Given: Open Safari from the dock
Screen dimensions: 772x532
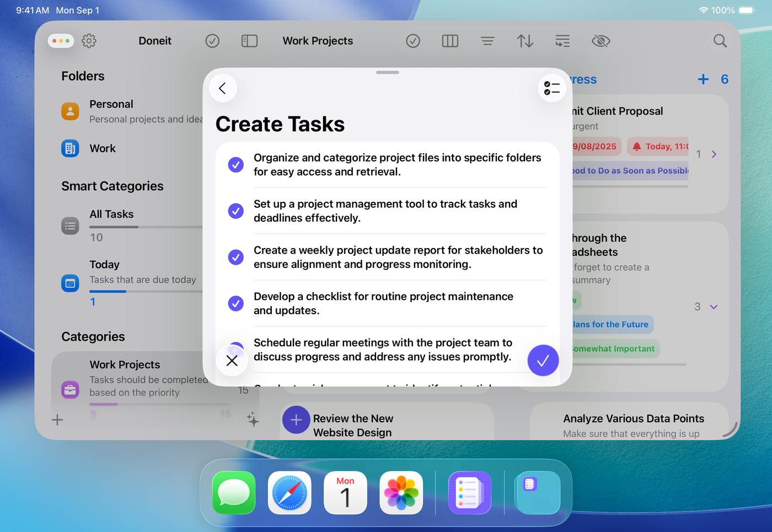Looking at the screenshot, I should [289, 493].
